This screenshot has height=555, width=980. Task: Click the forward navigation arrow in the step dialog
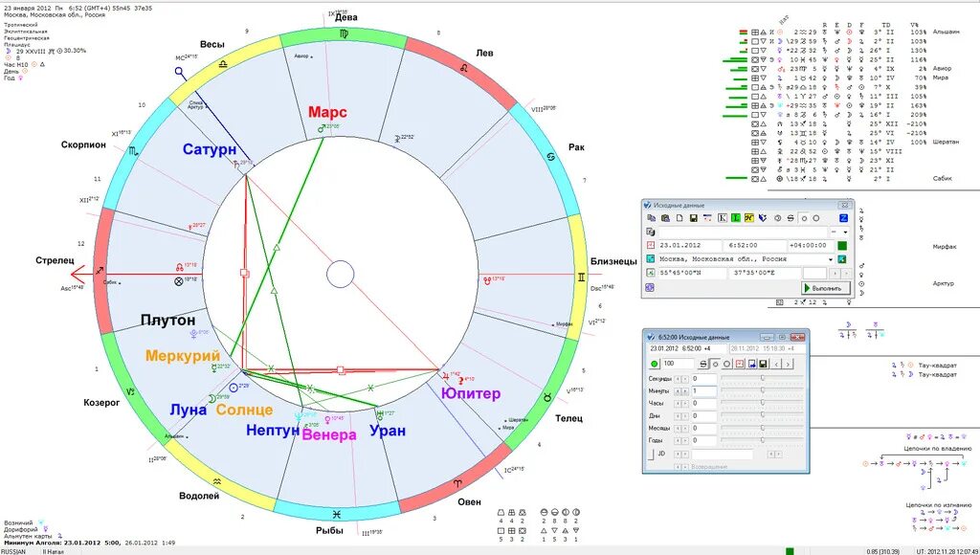tap(788, 364)
